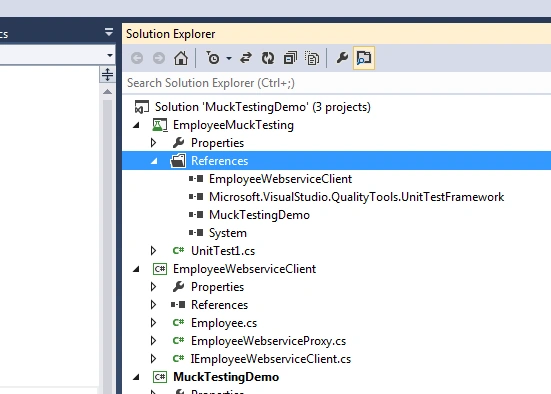Click the Home icon in Solution Explorer toolbar

pyautogui.click(x=181, y=58)
